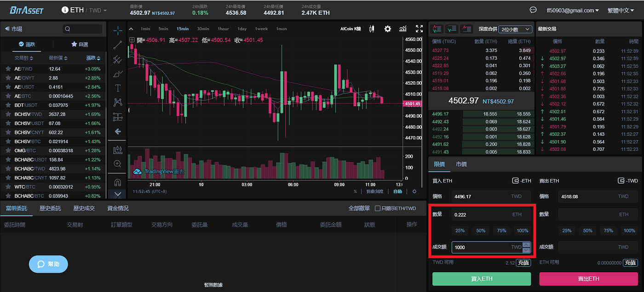Toggle 對數刻度 log scale
Image resolution: width=644 pixels, height=292 pixels.
pos(375,191)
